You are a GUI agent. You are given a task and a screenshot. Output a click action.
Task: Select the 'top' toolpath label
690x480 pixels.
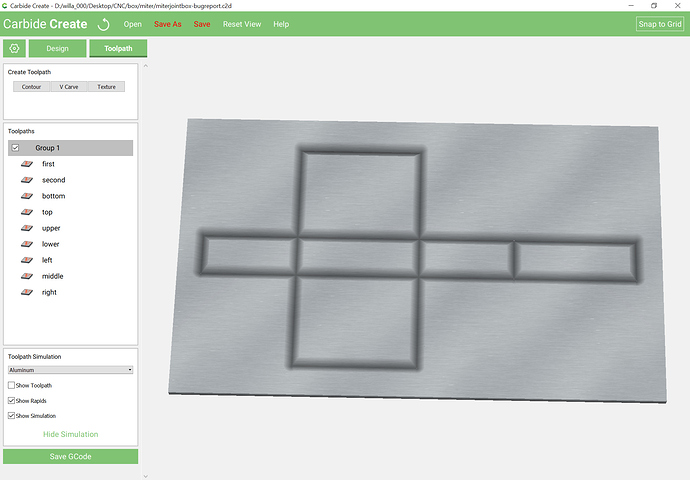(x=47, y=212)
